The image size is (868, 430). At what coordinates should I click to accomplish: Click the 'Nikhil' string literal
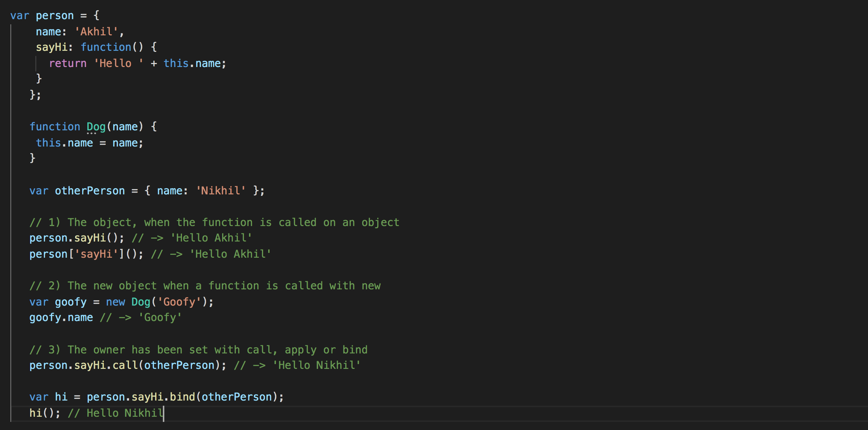tap(221, 191)
